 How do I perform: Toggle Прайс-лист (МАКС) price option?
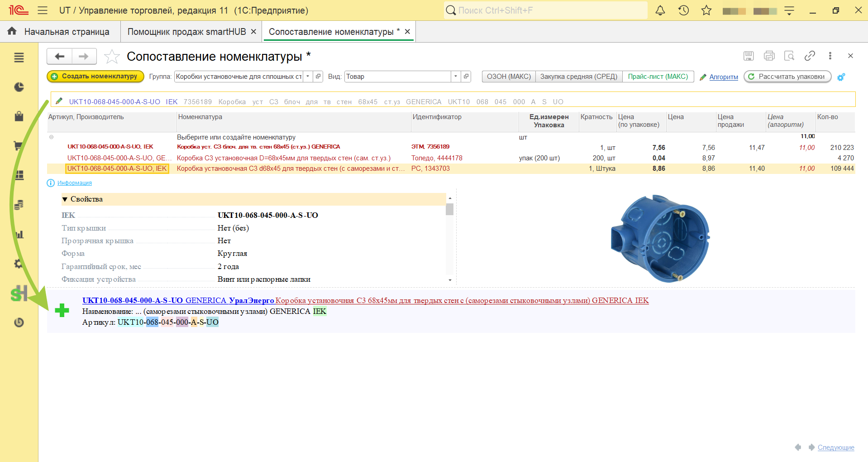pyautogui.click(x=658, y=77)
